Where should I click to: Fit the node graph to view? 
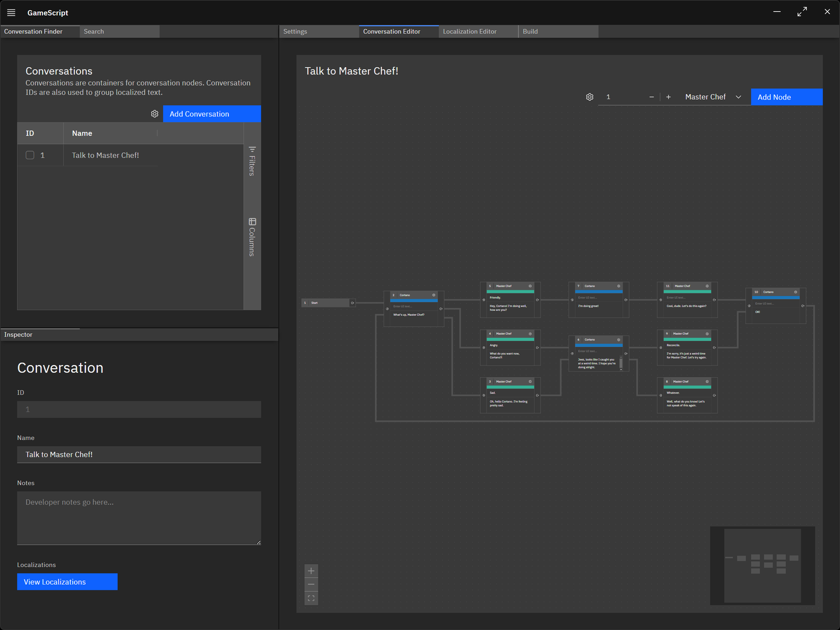(311, 598)
